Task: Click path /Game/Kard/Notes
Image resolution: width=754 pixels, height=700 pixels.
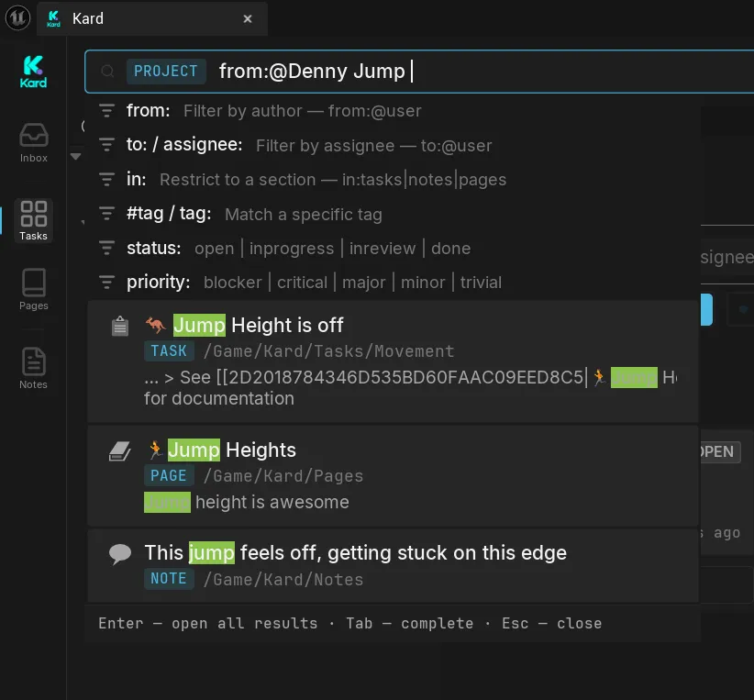Action: [283, 579]
